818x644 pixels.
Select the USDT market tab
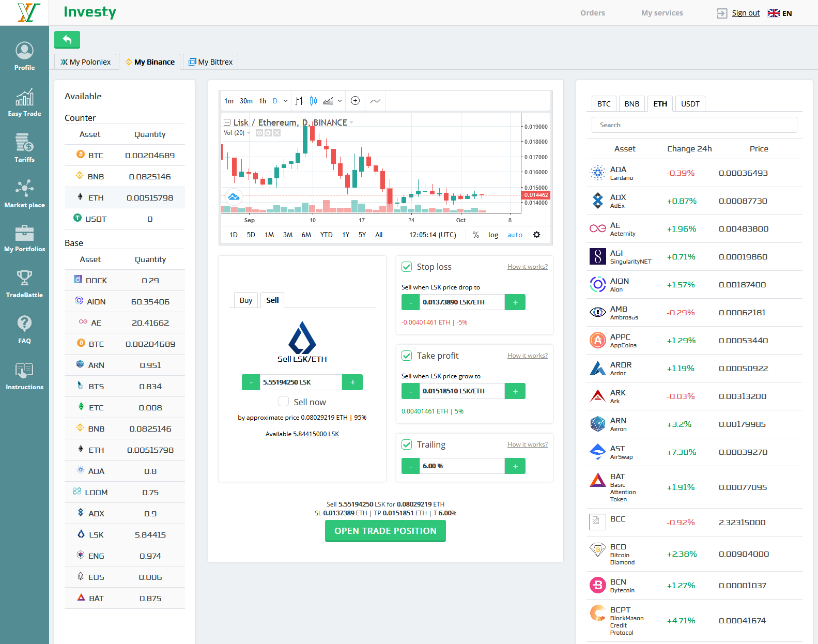pos(690,104)
